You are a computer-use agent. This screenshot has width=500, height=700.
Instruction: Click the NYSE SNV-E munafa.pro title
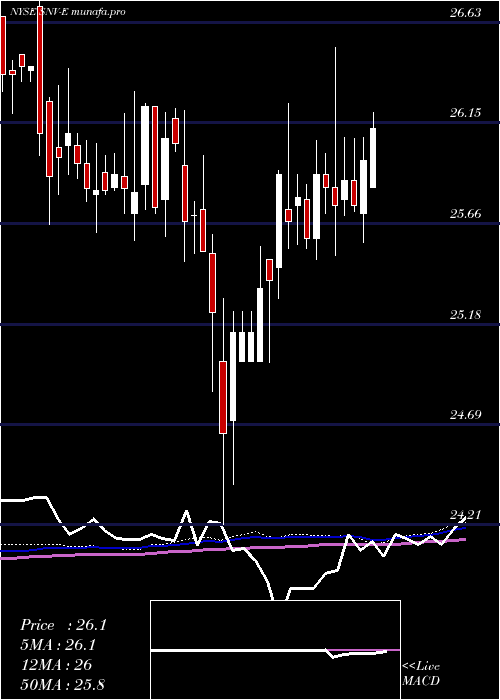pos(67,12)
